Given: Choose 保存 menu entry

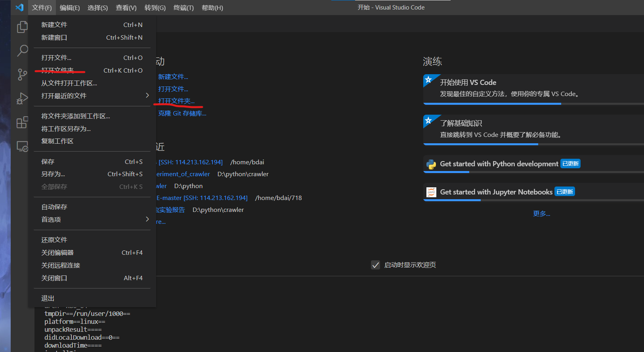Looking at the screenshot, I should (x=92, y=162).
